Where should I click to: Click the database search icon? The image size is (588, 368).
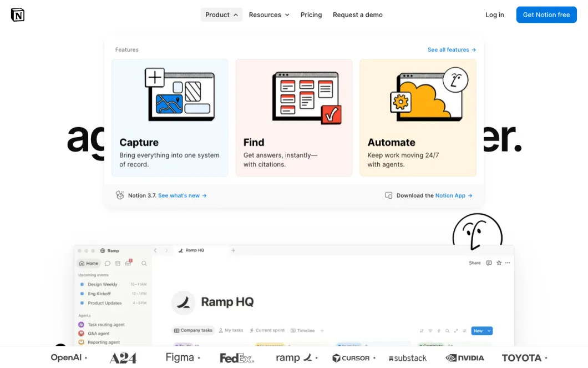[x=447, y=331]
